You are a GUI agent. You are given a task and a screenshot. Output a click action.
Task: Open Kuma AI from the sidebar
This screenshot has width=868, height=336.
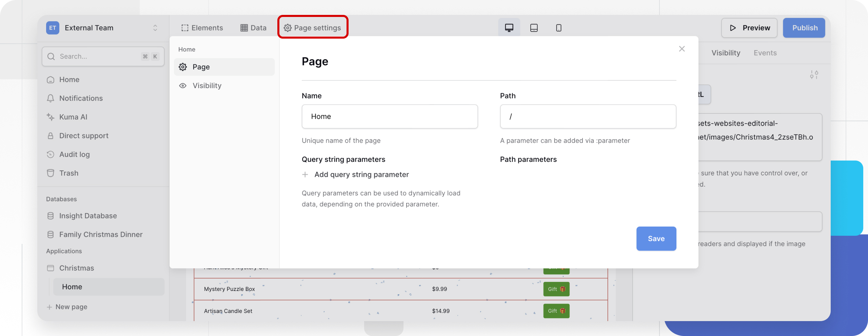click(x=72, y=117)
